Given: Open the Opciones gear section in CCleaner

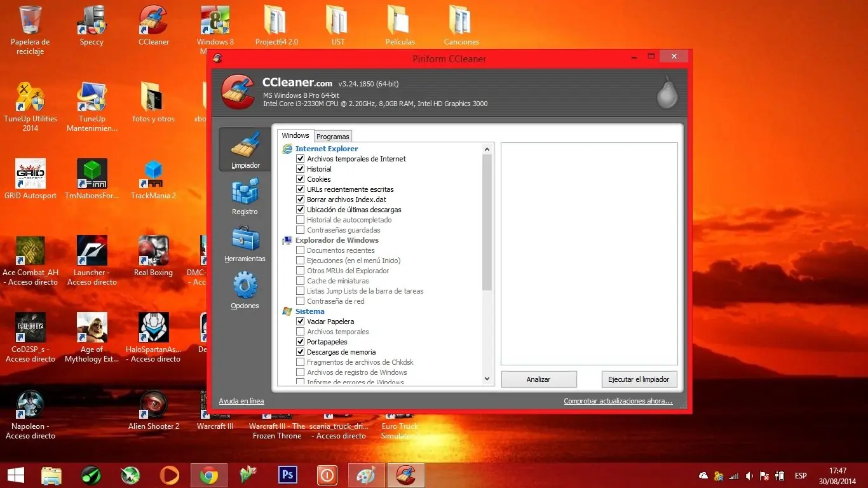Looking at the screenshot, I should (x=245, y=291).
